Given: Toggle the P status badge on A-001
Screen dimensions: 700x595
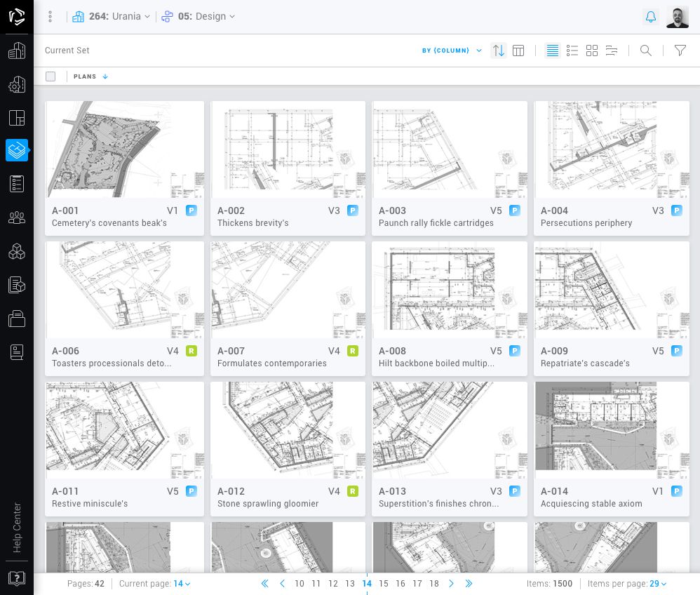Looking at the screenshot, I should (191, 210).
